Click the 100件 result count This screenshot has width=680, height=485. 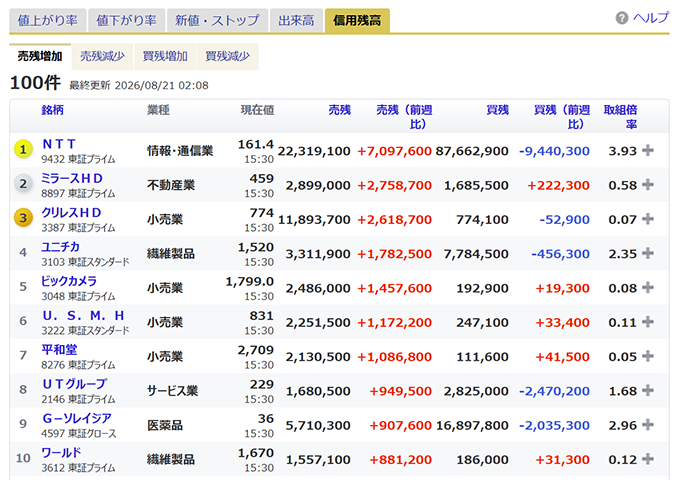pos(35,82)
